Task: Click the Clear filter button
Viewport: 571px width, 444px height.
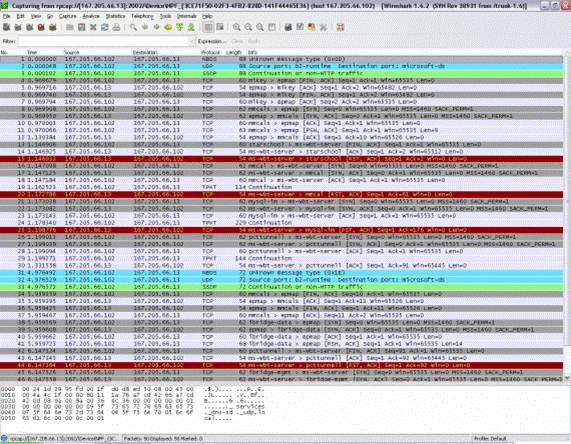Action: tap(237, 41)
